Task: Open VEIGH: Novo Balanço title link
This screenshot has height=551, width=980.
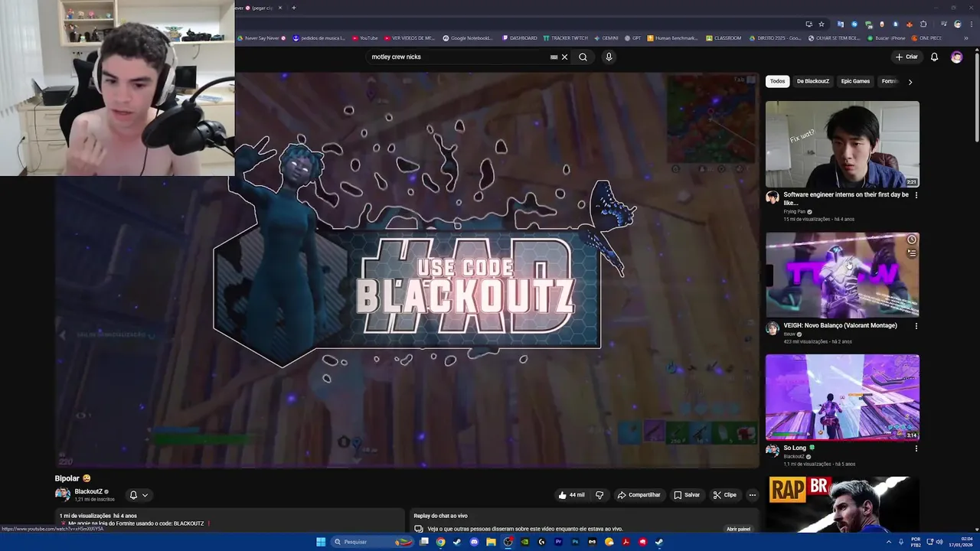Action: pyautogui.click(x=840, y=325)
